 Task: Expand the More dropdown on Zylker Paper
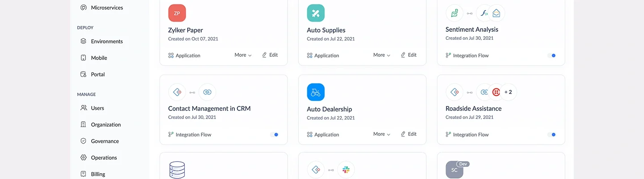click(x=243, y=55)
